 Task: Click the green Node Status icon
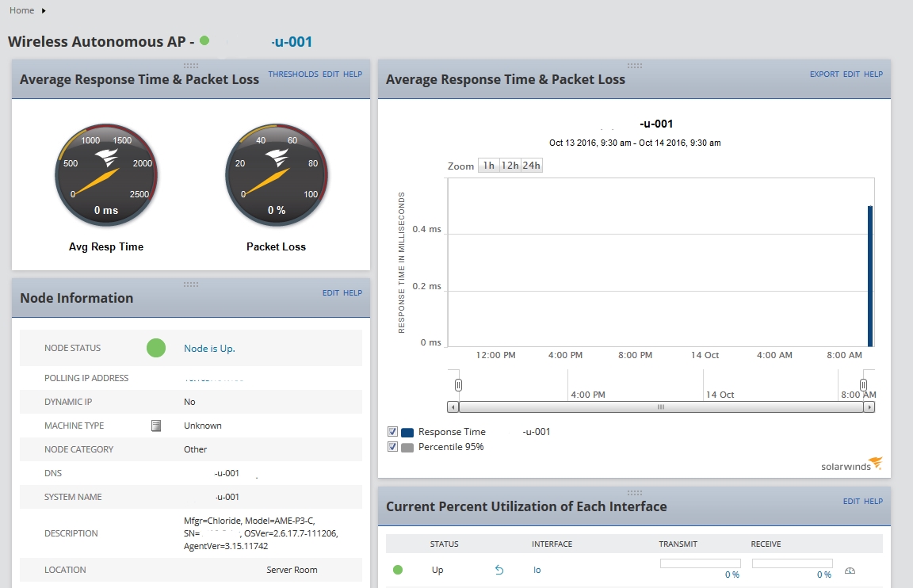156,348
